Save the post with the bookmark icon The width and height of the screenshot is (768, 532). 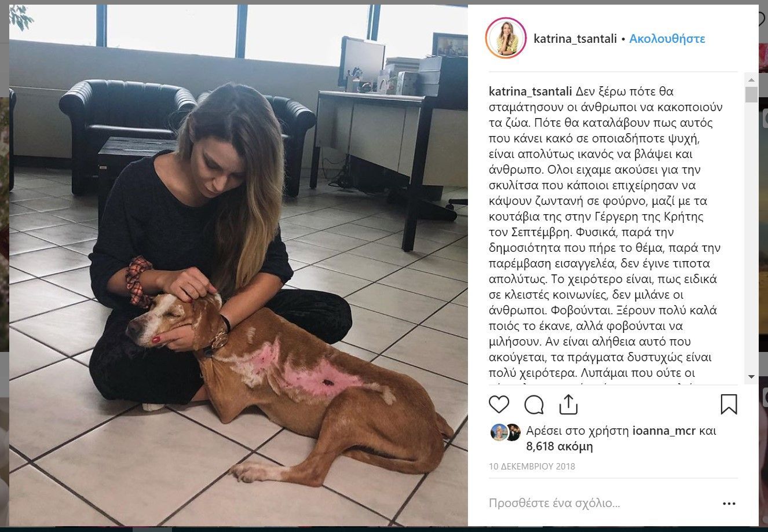pos(729,404)
